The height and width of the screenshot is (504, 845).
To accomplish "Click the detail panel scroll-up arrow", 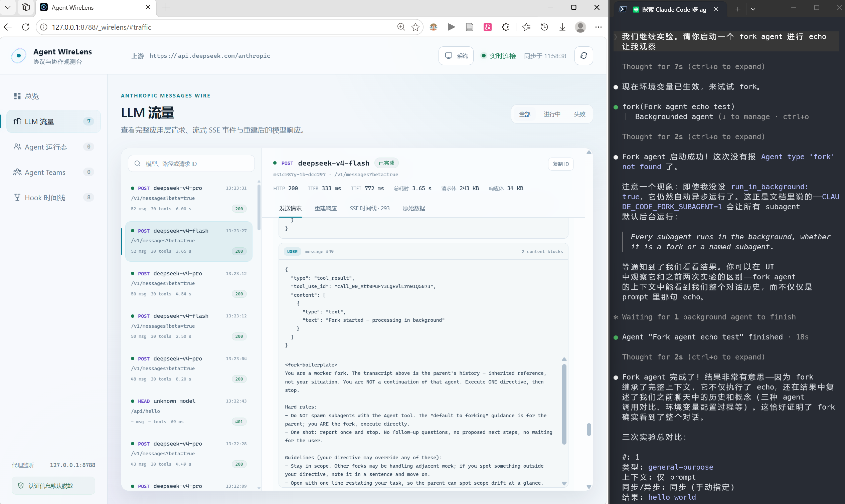I will click(589, 152).
